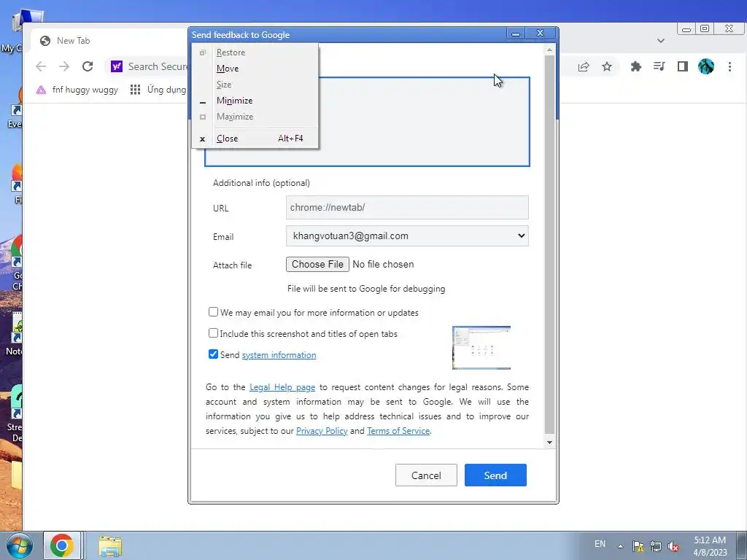Click Maximize in the window menu
Screen dimensions: 747x560
tap(255, 117)
